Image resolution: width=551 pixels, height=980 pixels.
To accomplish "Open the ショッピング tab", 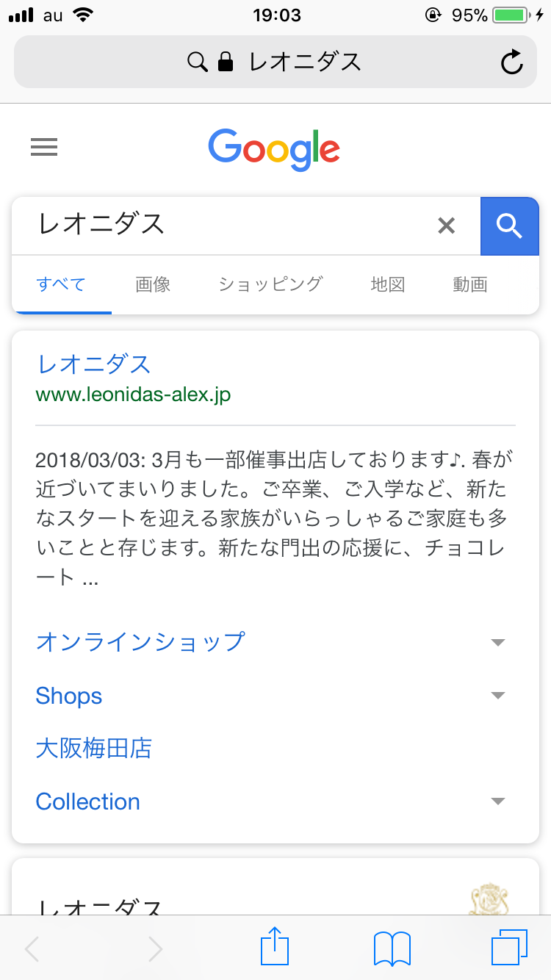I will pos(270,284).
